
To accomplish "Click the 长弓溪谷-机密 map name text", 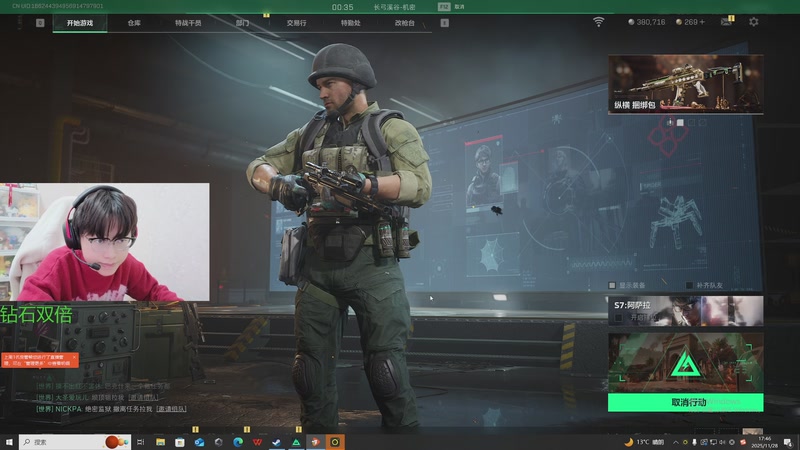I will pos(394,7).
